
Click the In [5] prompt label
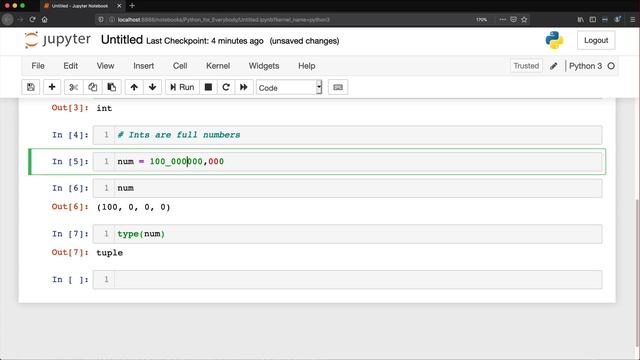[x=70, y=162]
